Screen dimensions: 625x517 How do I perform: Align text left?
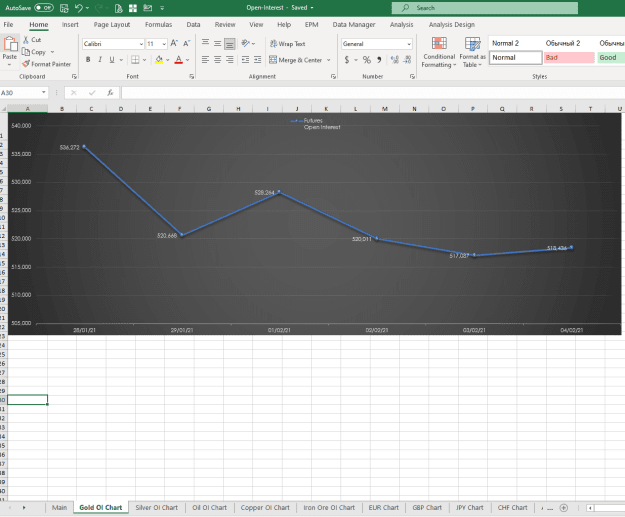(205, 60)
